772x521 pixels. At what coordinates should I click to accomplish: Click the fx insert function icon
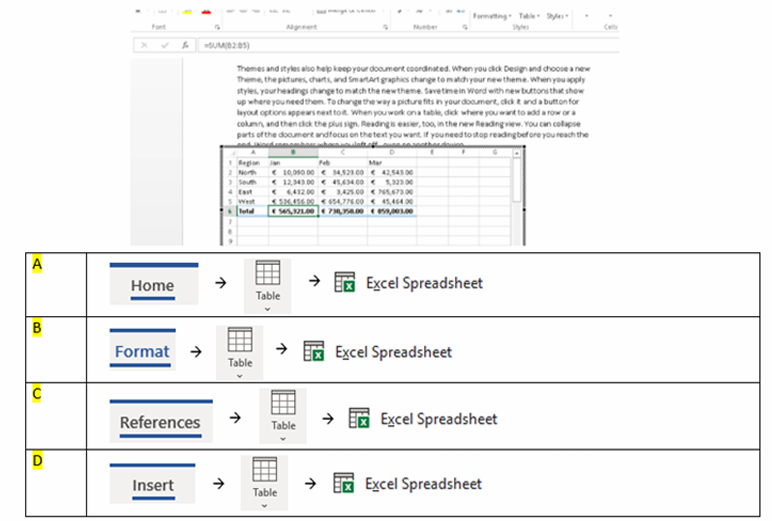coord(185,45)
